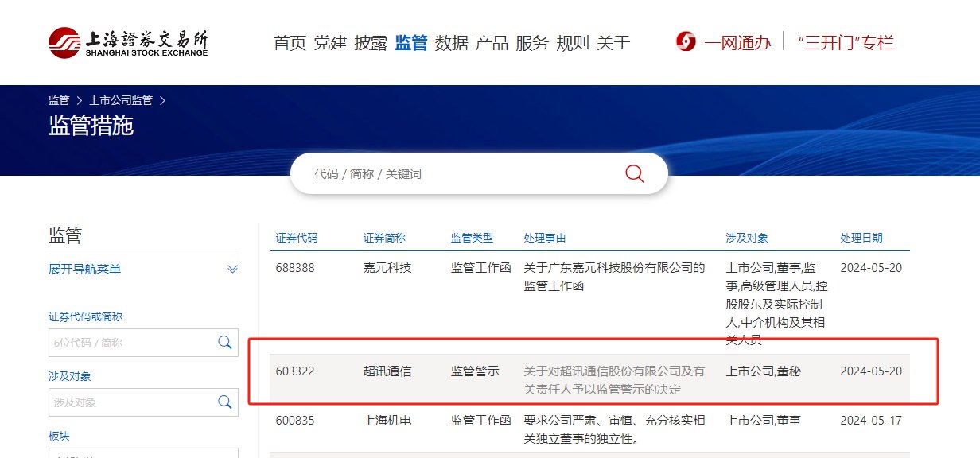
Task: Switch to the 监管 navigation tab
Action: (411, 44)
